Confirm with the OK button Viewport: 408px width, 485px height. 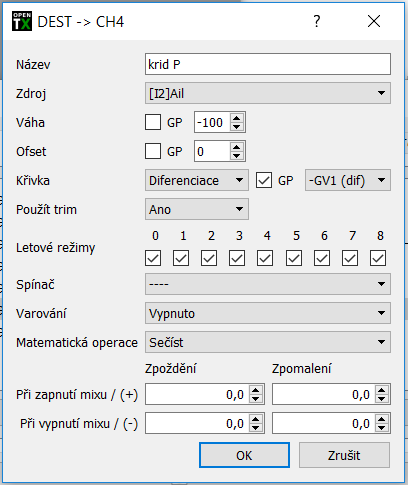click(244, 455)
